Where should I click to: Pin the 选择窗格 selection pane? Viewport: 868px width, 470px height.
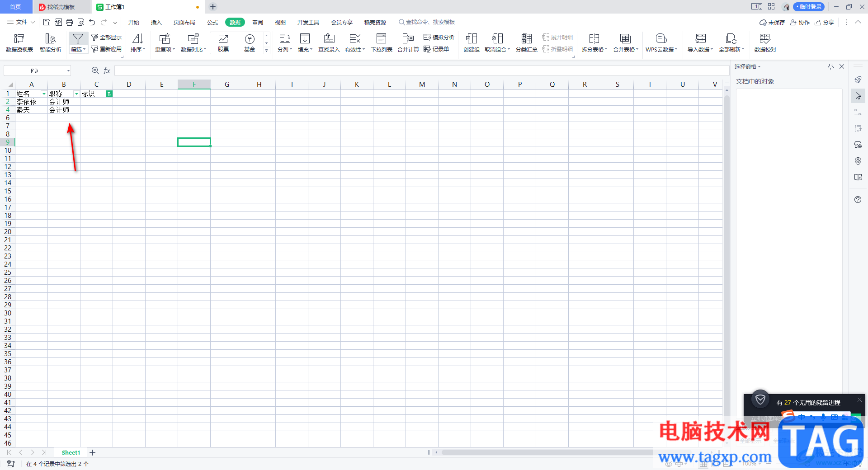click(x=830, y=66)
